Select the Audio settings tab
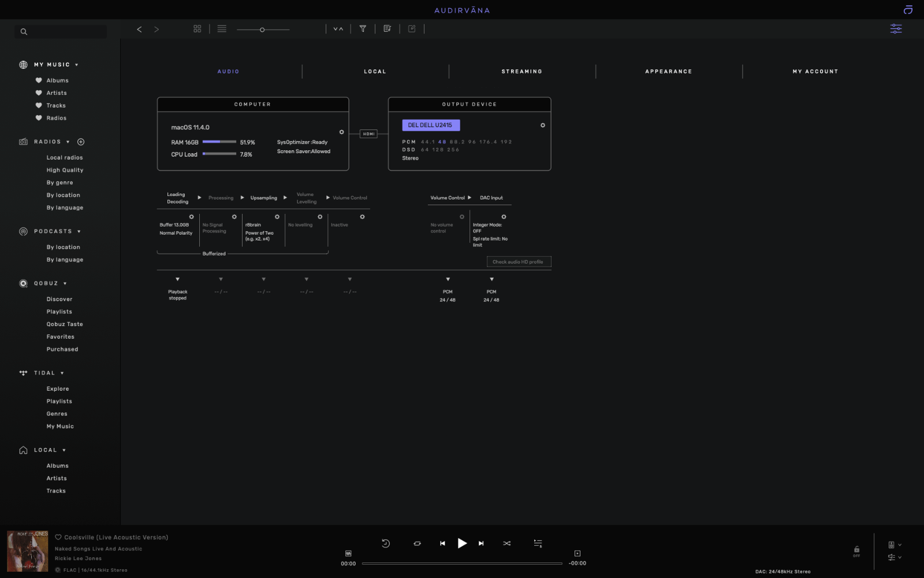Viewport: 924px width, 578px height. coord(228,72)
